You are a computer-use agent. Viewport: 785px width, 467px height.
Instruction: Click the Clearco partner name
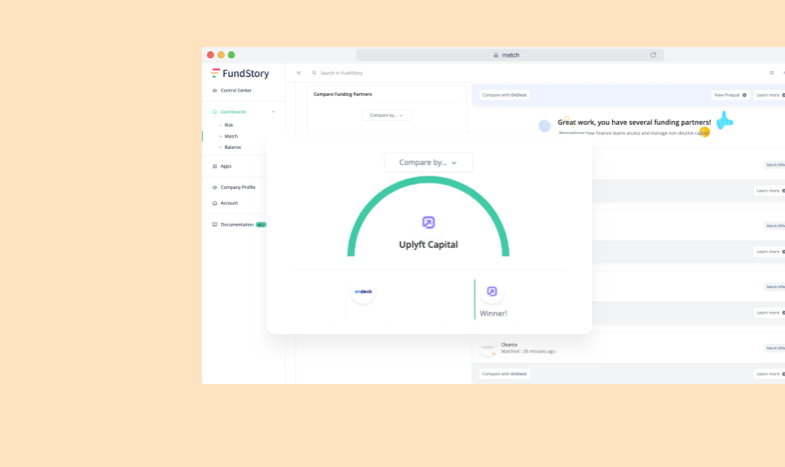pos(509,345)
